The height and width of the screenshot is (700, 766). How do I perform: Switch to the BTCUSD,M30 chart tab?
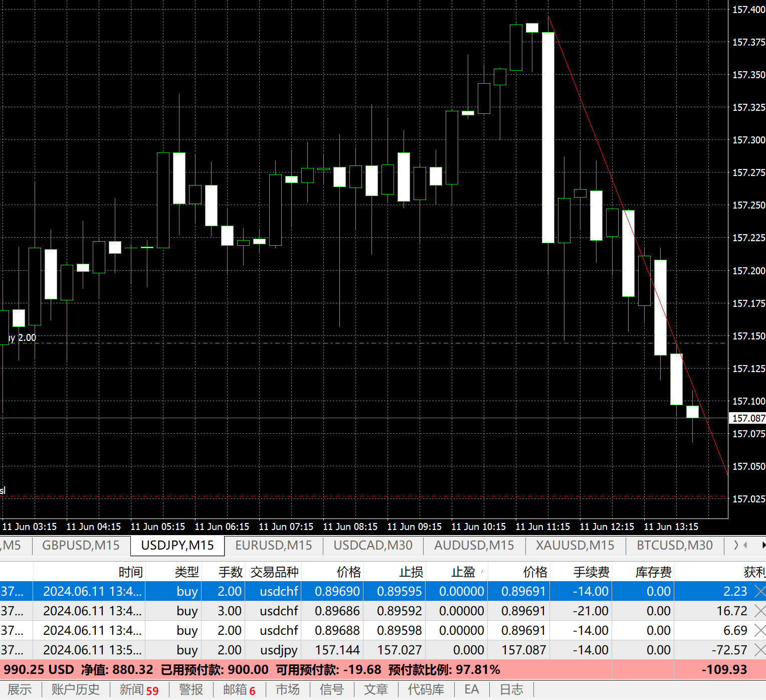click(x=675, y=545)
